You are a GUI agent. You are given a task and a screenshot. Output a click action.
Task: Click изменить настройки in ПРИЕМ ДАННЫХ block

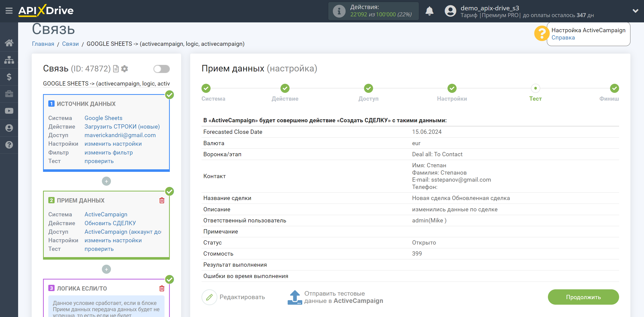[113, 240]
